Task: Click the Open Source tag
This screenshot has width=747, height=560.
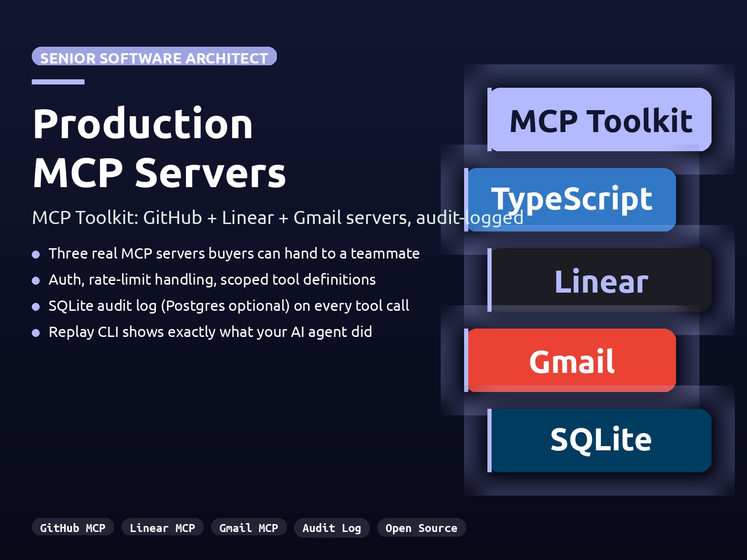Action: (422, 528)
